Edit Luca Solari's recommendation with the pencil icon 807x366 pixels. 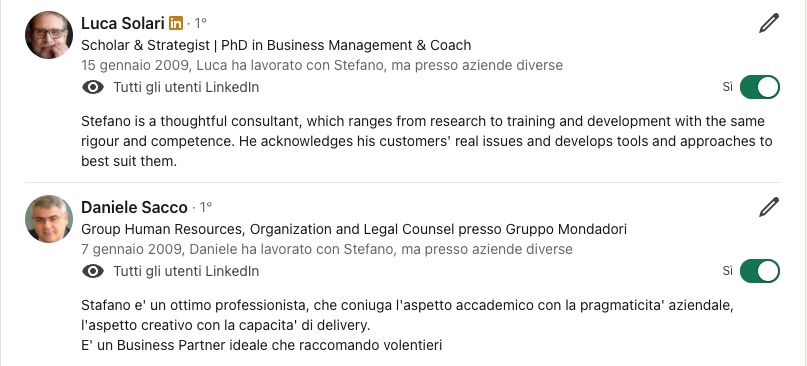[x=769, y=23]
